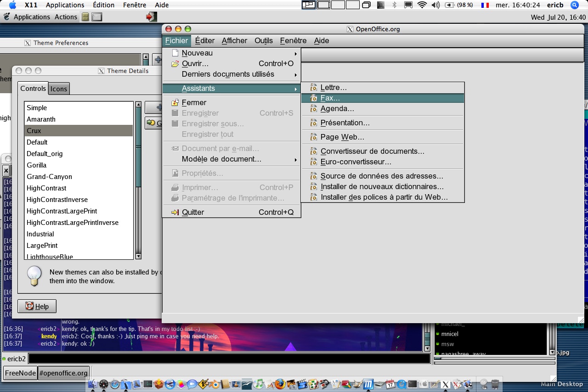Screen dimensions: 588x392
Task: Click the volume speaker icon in menu bar
Action: 435,5
